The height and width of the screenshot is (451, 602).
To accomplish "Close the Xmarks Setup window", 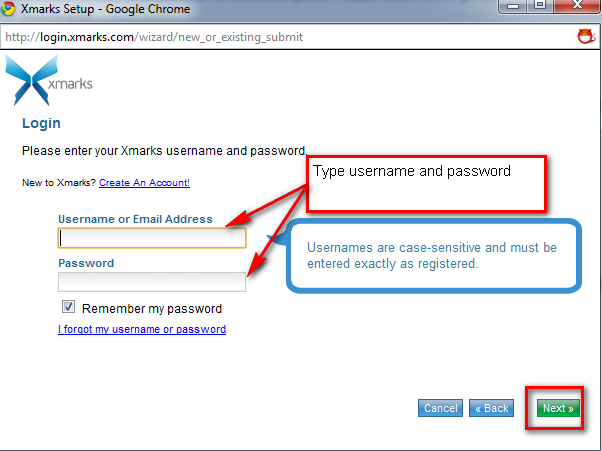I will [577, 5].
